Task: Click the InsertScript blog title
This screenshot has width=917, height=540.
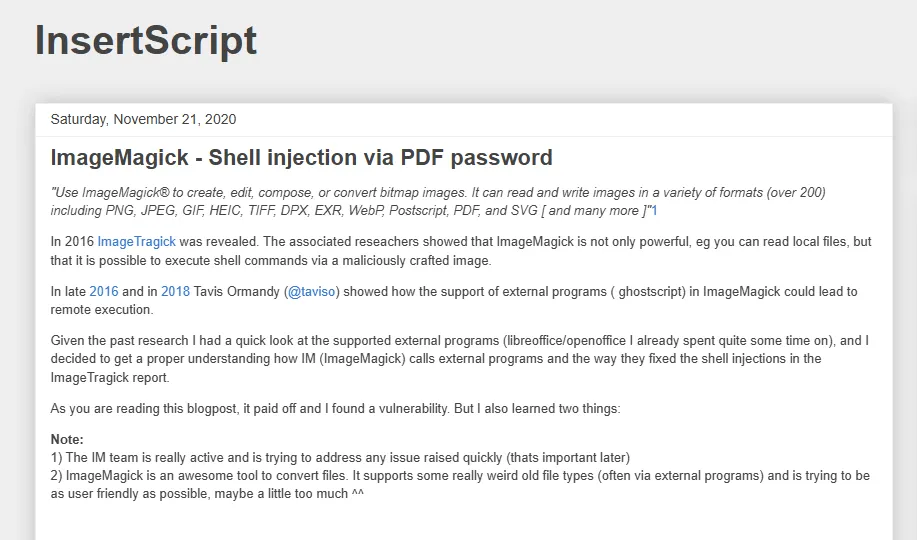Action: pos(146,41)
